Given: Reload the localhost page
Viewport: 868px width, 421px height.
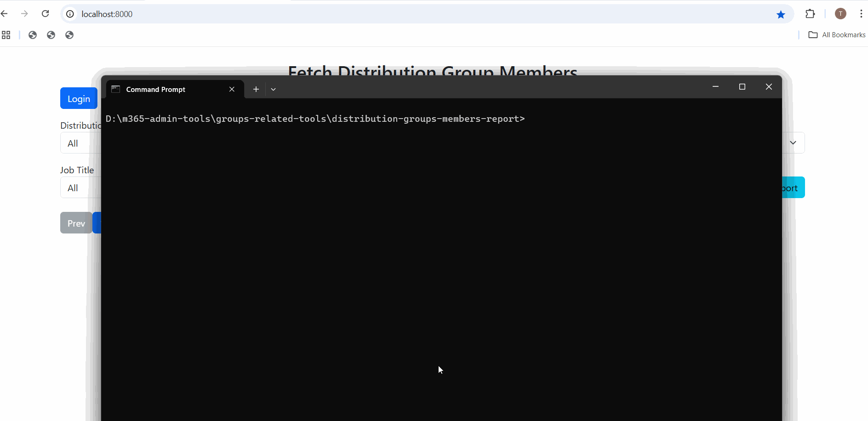Looking at the screenshot, I should pos(45,14).
